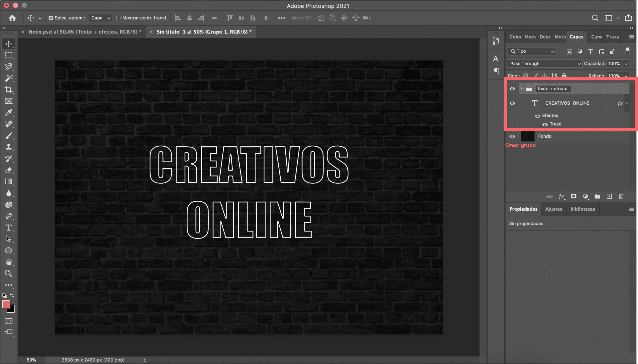638x364 pixels.
Task: Toggle visibility of Texto + efecto group
Action: pyautogui.click(x=512, y=88)
